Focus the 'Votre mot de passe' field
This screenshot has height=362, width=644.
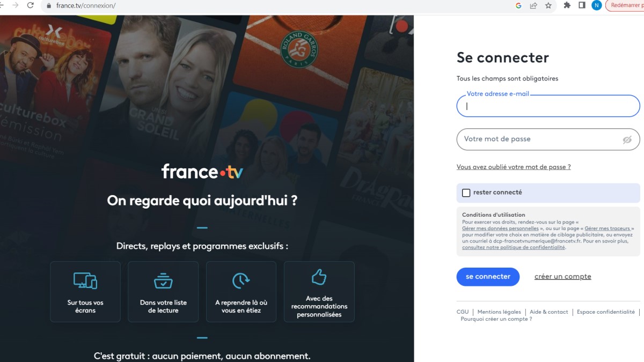coord(548,139)
